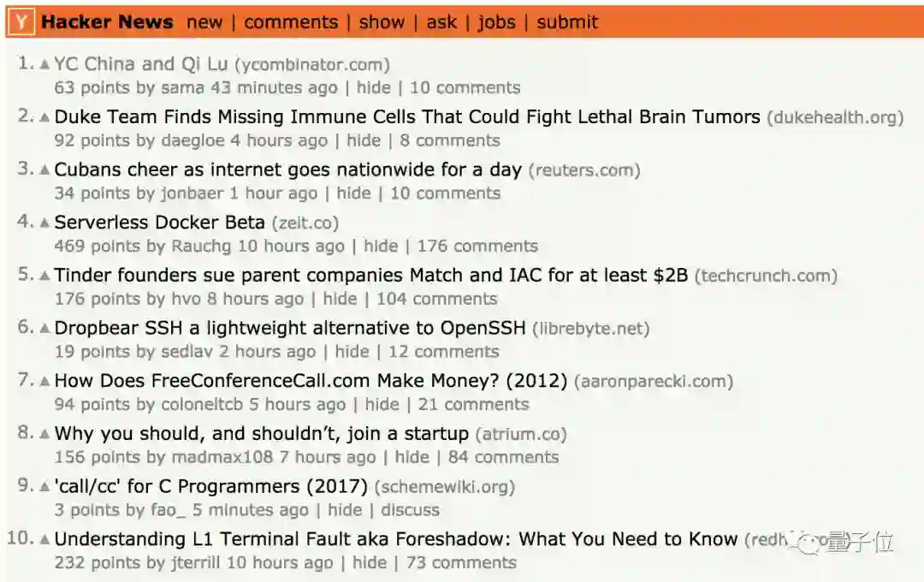Open 'Why you should, and shouldn't, join a startup'

coord(261,434)
